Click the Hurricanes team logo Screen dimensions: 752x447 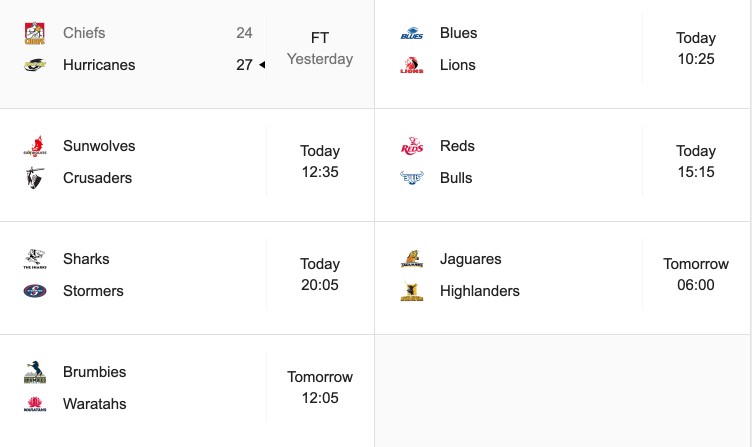35,65
